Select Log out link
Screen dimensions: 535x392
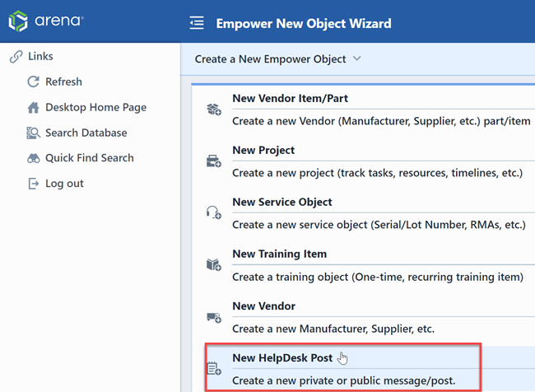[x=64, y=184]
